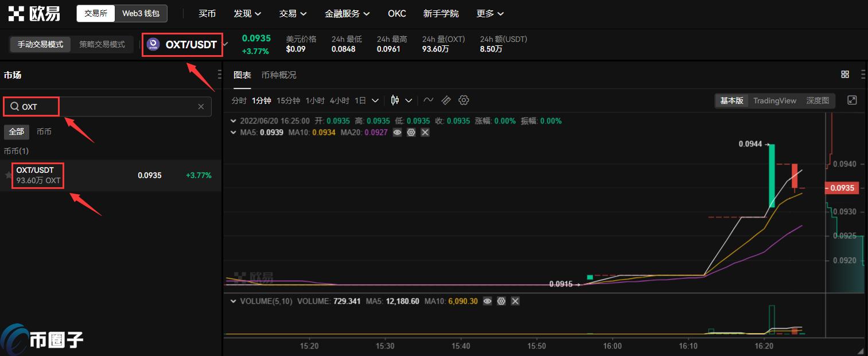Switch to the 币种概况 tab

pyautogui.click(x=279, y=75)
